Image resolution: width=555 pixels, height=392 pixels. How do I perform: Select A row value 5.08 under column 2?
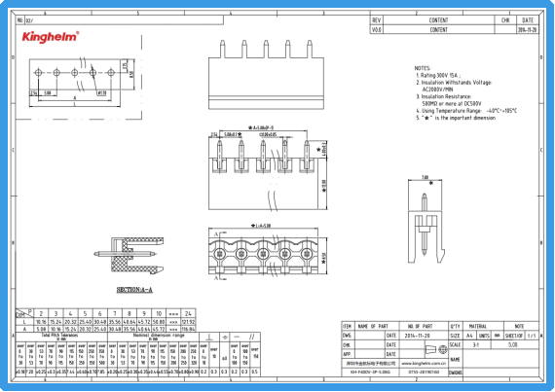point(41,329)
